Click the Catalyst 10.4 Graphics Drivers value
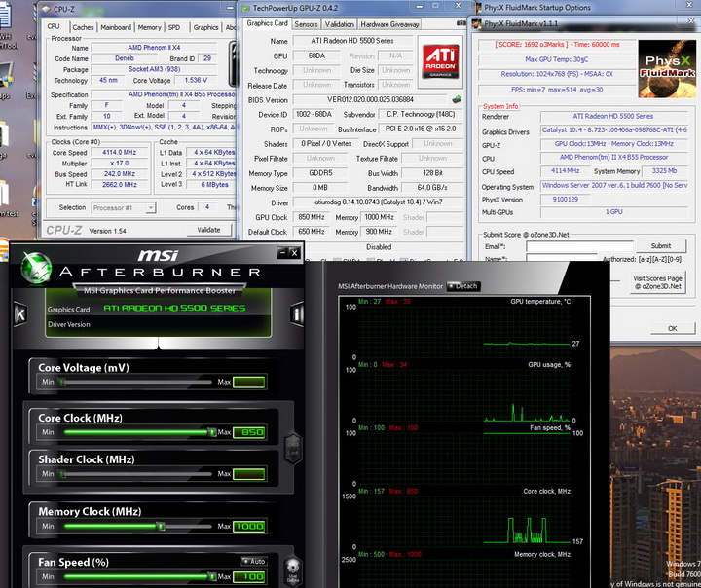Screen dimensions: 701x588 point(614,130)
